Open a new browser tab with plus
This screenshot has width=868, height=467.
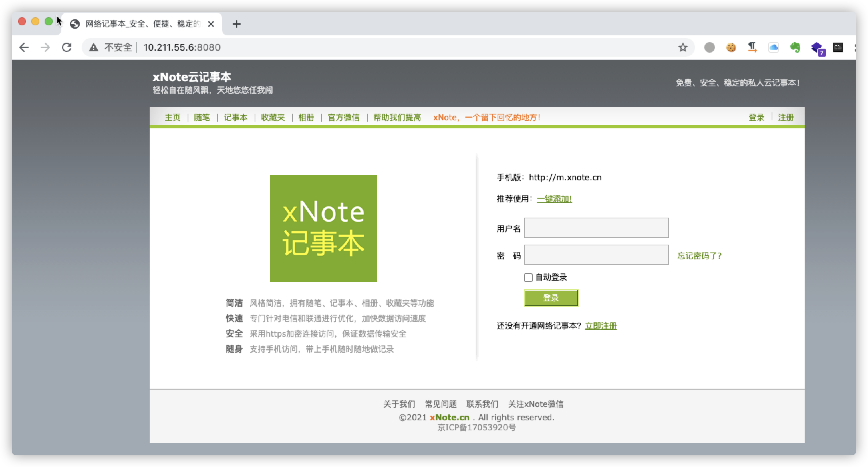click(236, 24)
